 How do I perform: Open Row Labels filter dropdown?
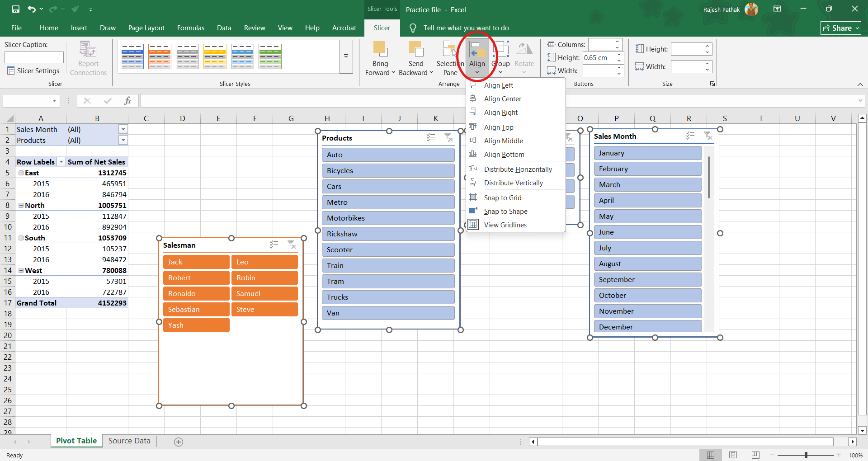[x=61, y=162]
